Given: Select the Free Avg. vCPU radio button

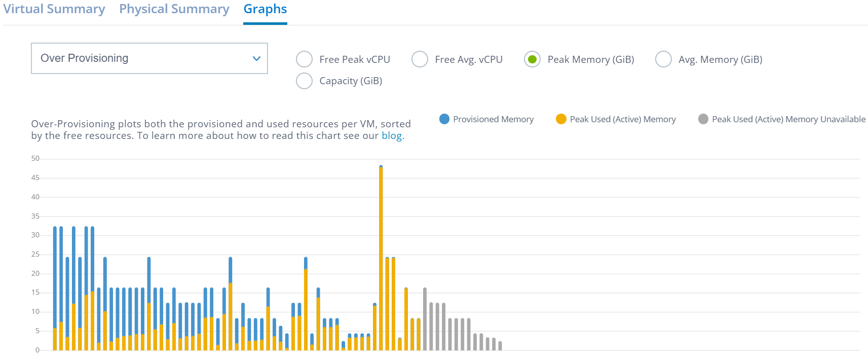Looking at the screenshot, I should (x=420, y=59).
